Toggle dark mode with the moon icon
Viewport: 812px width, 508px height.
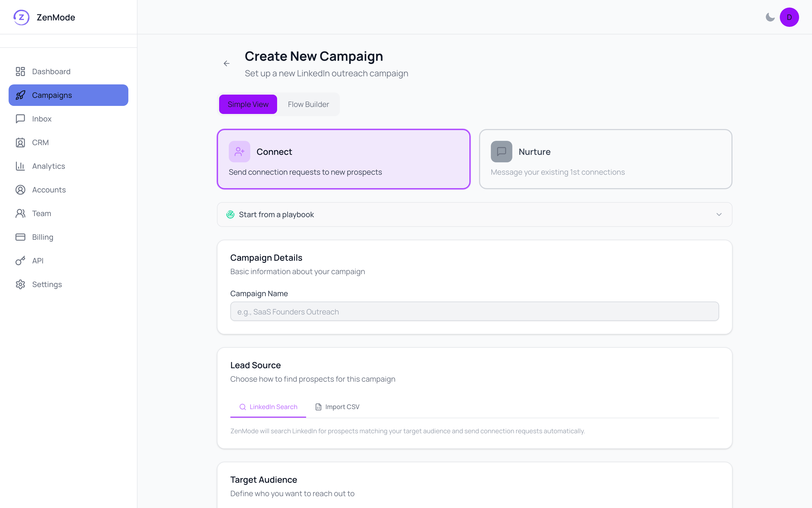(x=770, y=17)
